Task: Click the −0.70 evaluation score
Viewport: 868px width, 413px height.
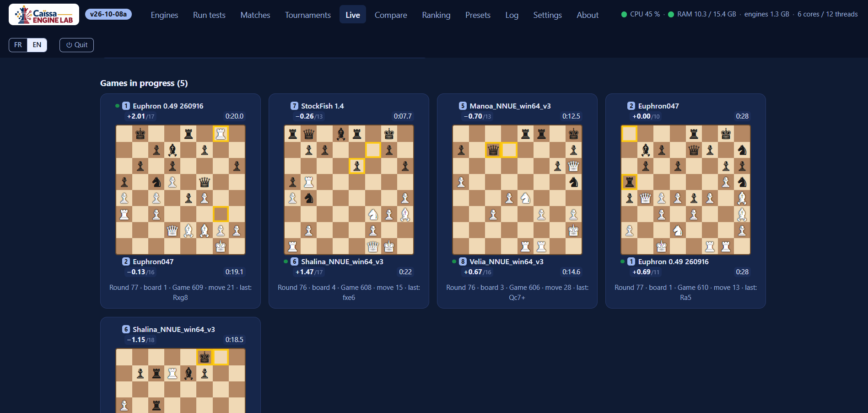Action: [473, 116]
